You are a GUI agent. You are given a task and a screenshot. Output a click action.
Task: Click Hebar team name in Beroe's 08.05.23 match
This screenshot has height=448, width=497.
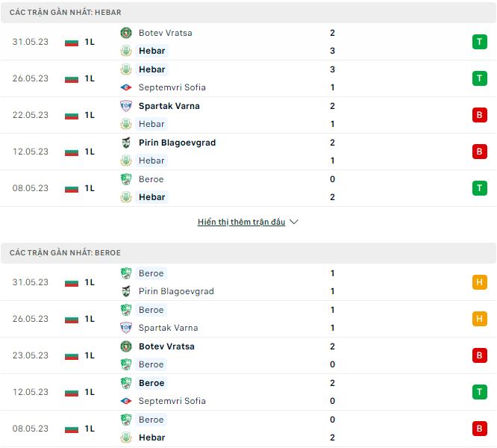pos(151,438)
